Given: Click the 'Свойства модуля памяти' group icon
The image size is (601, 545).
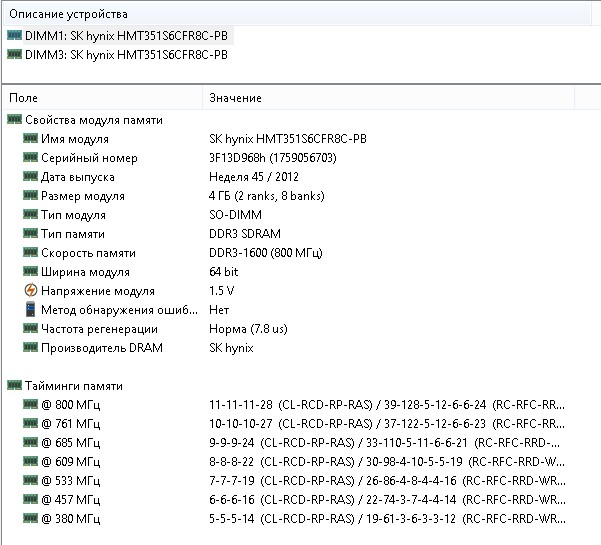Looking at the screenshot, I should coord(15,120).
